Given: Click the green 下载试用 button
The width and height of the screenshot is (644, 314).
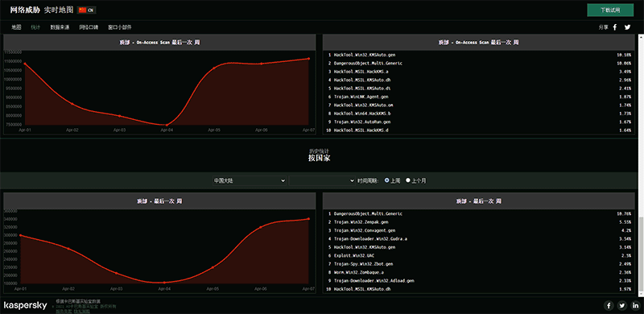Looking at the screenshot, I should pos(610,10).
